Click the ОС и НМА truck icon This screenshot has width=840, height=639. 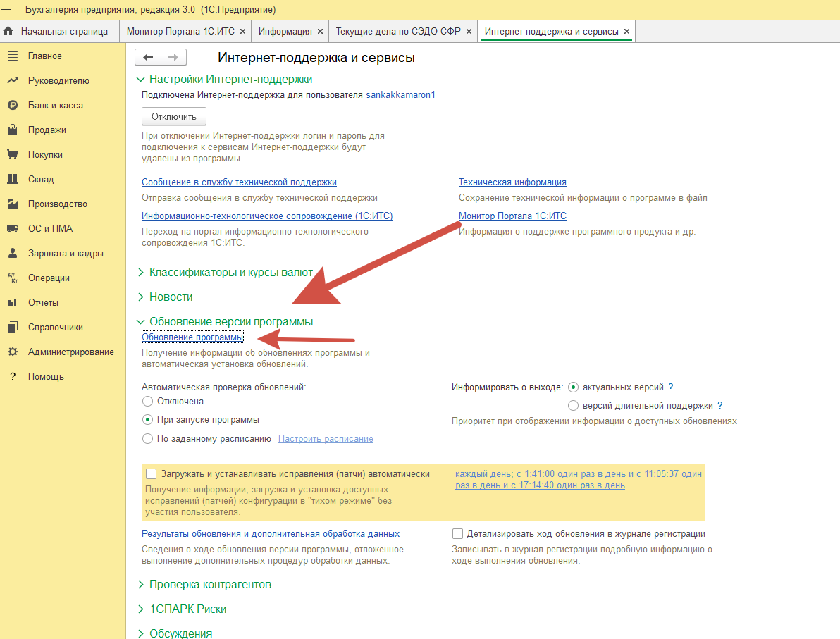[x=12, y=229]
